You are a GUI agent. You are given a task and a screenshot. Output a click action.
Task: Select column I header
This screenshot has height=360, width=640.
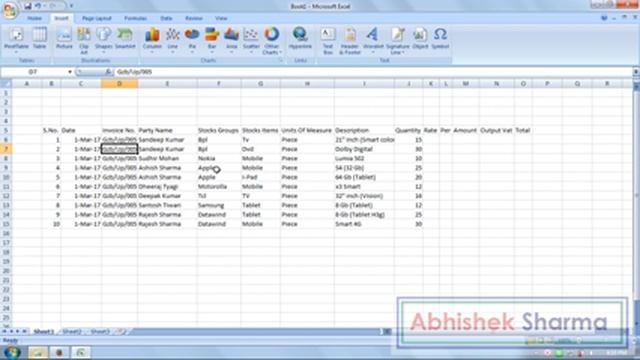point(364,84)
